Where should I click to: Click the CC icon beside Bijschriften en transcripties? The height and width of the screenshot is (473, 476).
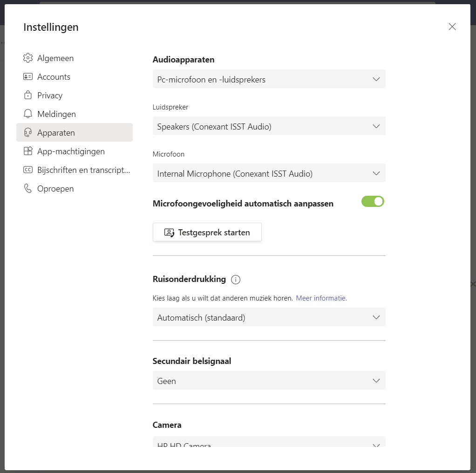[x=28, y=170]
